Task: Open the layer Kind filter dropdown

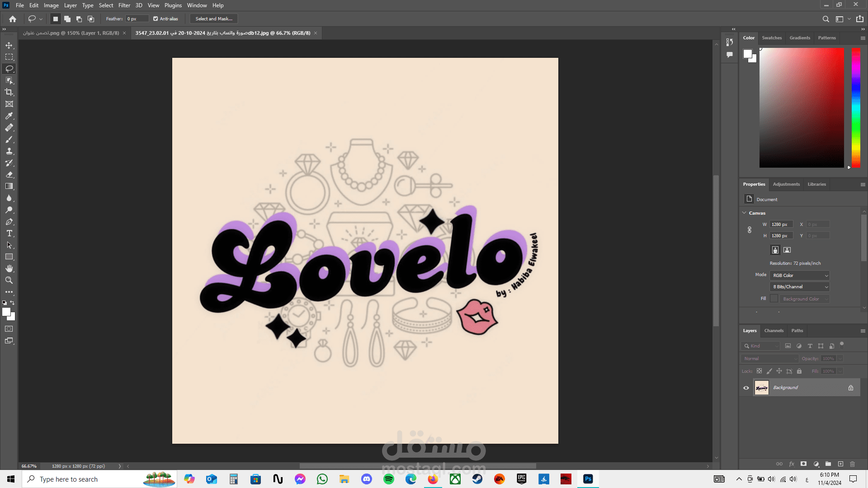Action: (x=760, y=346)
